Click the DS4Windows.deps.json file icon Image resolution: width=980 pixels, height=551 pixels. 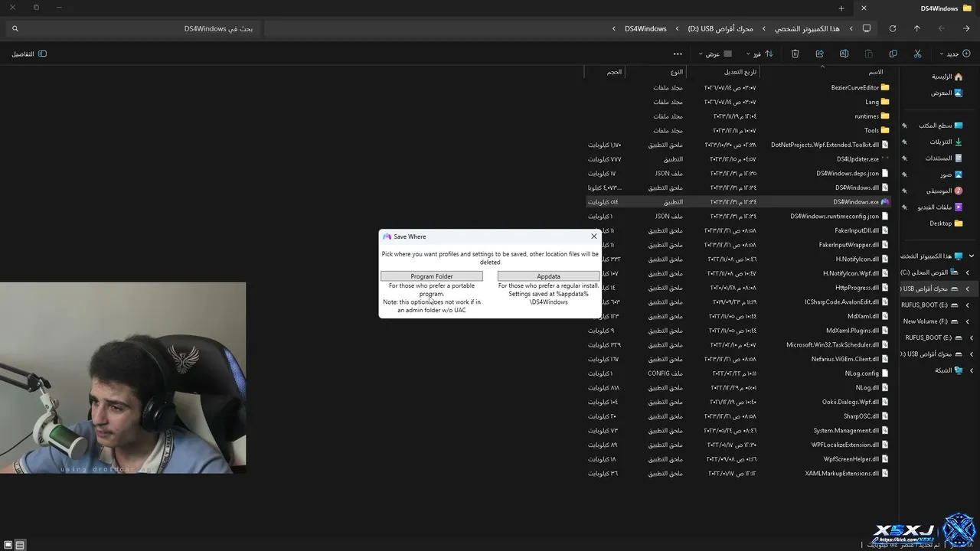point(885,174)
